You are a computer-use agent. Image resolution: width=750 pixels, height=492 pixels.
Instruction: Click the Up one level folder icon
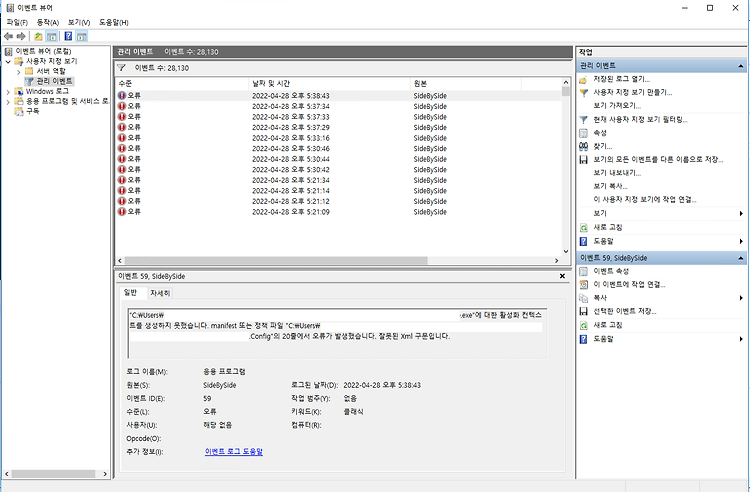(38, 36)
